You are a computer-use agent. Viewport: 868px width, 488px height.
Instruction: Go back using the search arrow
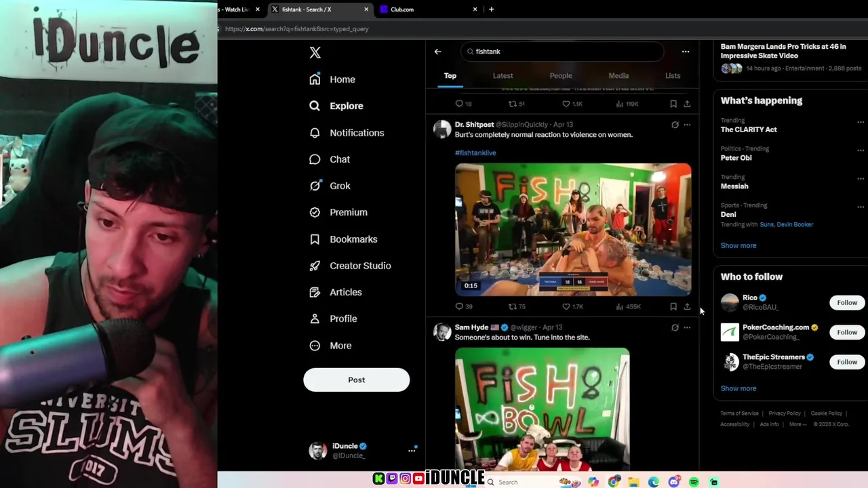point(437,52)
